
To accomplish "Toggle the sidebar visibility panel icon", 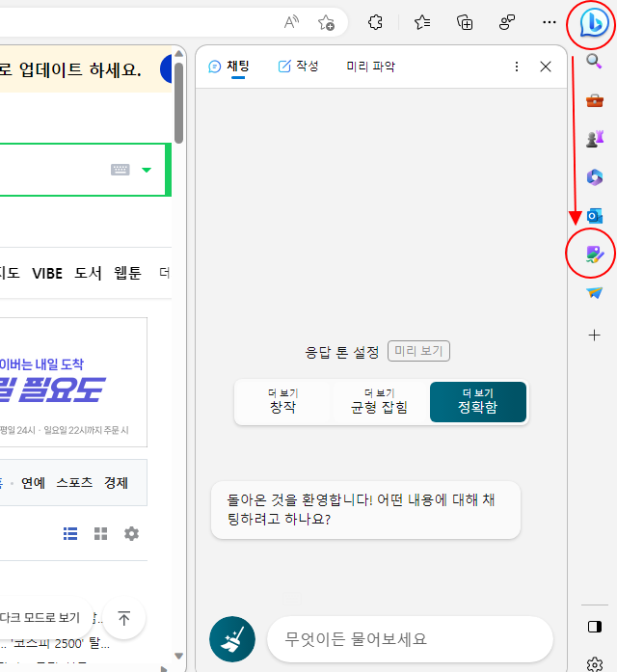I will coord(595,627).
